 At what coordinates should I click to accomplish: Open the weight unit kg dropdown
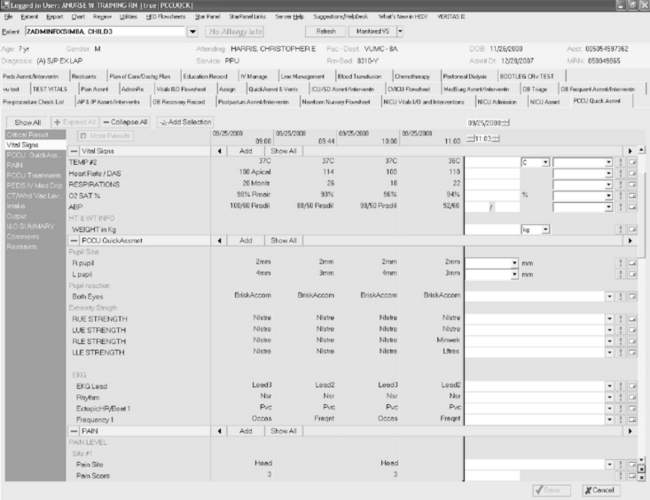click(547, 230)
